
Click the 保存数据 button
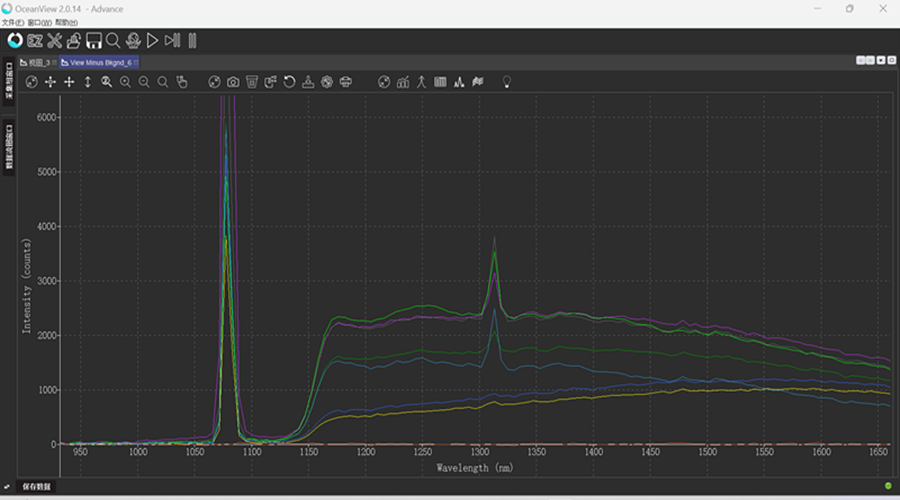[x=36, y=487]
